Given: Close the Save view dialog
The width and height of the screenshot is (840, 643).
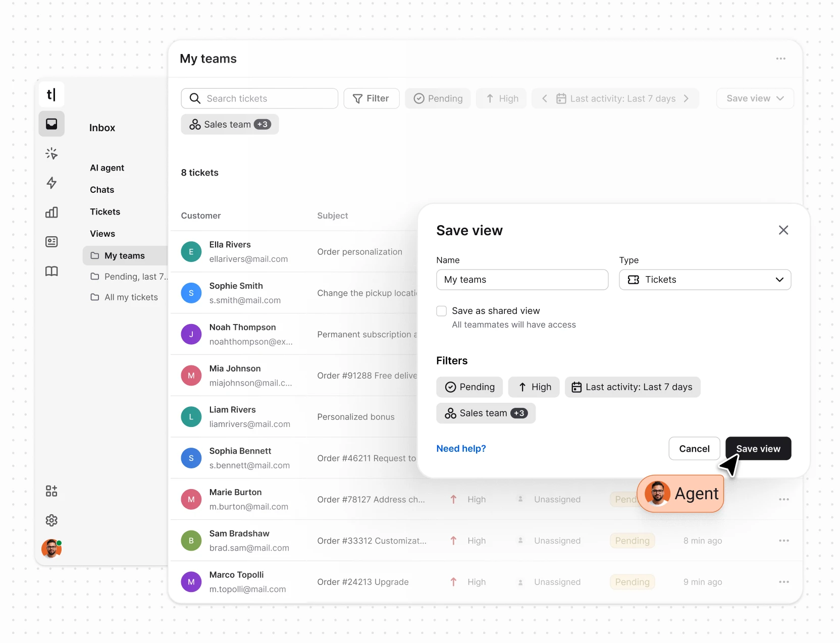Looking at the screenshot, I should tap(783, 230).
